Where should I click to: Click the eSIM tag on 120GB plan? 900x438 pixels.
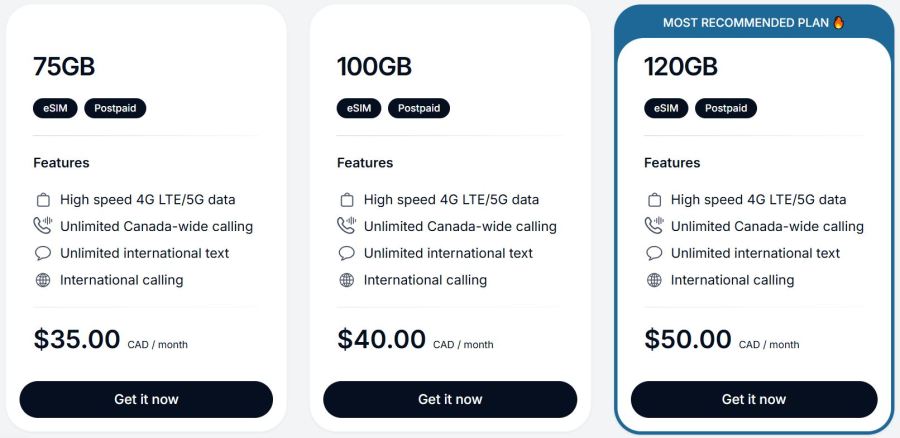pyautogui.click(x=666, y=108)
